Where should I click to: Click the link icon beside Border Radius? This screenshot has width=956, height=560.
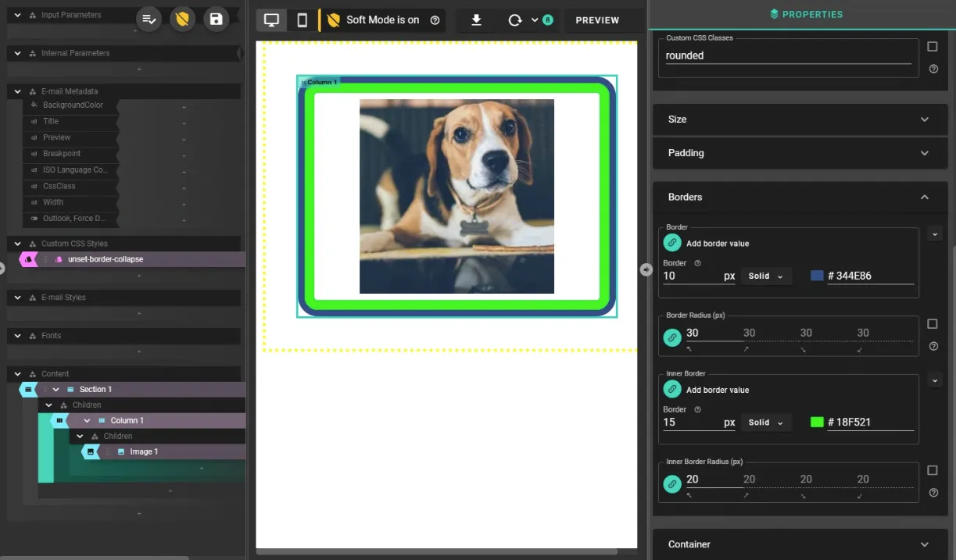pos(672,337)
